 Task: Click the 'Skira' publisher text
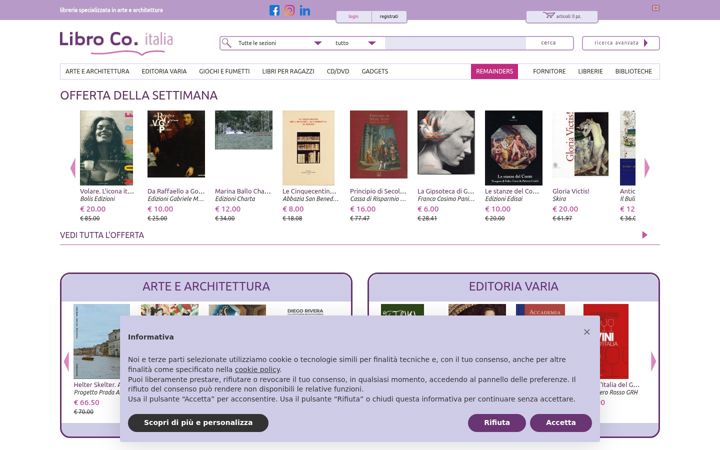[x=559, y=199]
